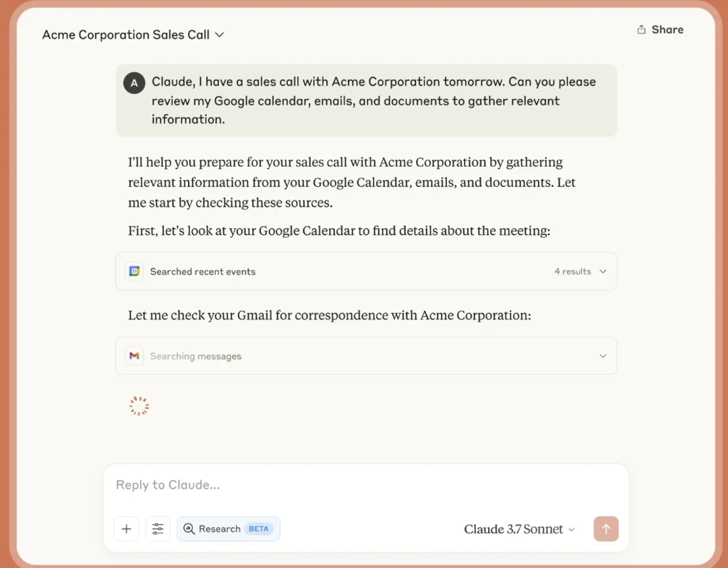
Task: Click the Searching messages label
Action: 195,356
